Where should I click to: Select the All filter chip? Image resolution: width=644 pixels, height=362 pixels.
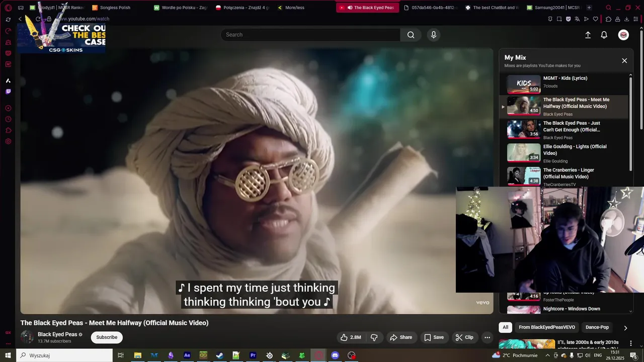pos(505,327)
